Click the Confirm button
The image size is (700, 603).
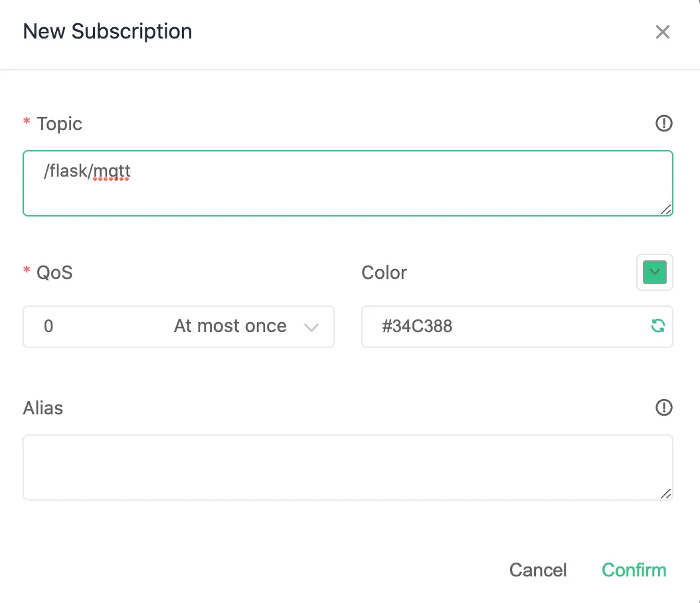634,569
